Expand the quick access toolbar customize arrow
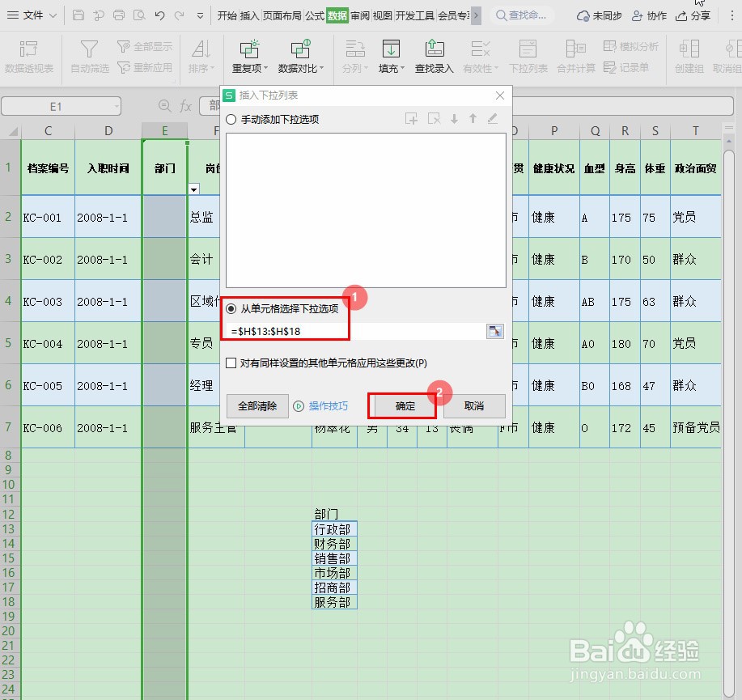Screen dimensions: 742x700 pos(200,15)
